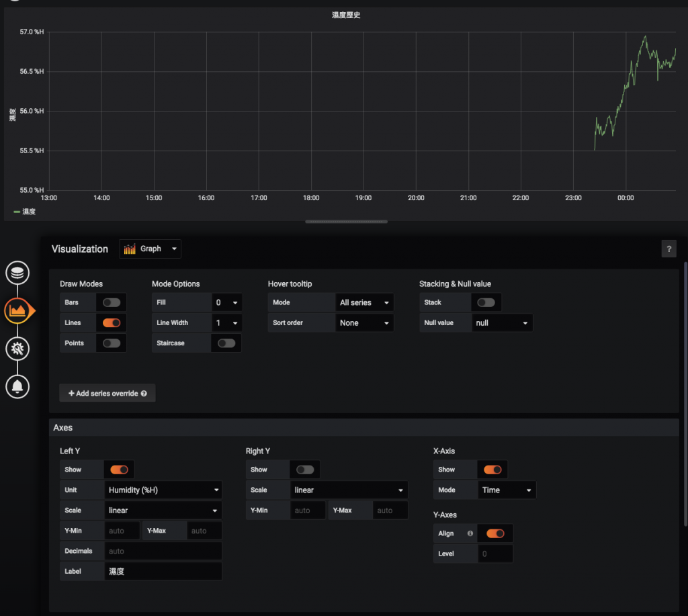Click the Axes section header
This screenshot has height=616, width=688.
coord(364,427)
